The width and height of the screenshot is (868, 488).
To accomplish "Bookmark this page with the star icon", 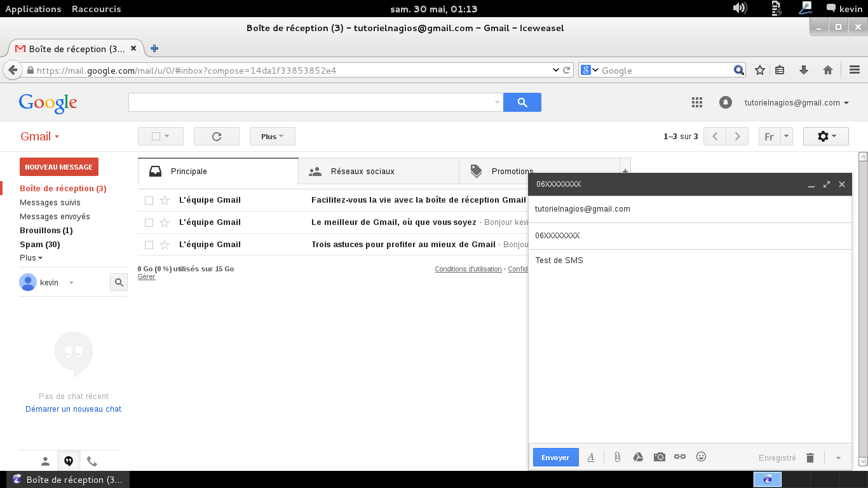I will (759, 70).
